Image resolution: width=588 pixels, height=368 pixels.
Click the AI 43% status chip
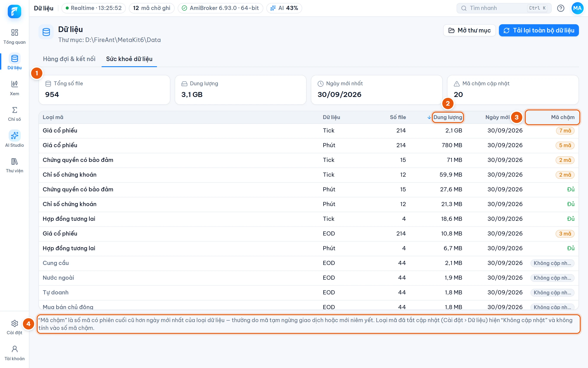click(284, 8)
